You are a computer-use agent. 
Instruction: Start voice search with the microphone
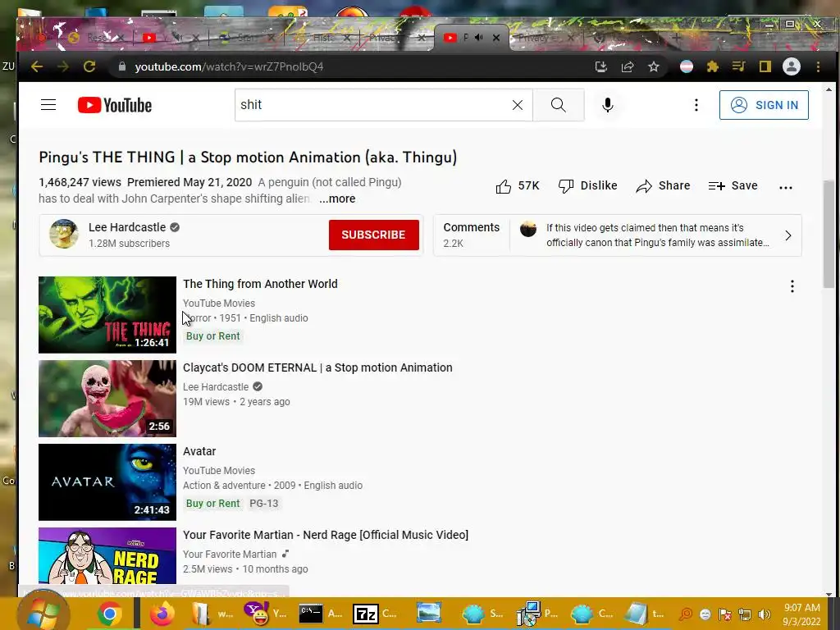tap(608, 105)
